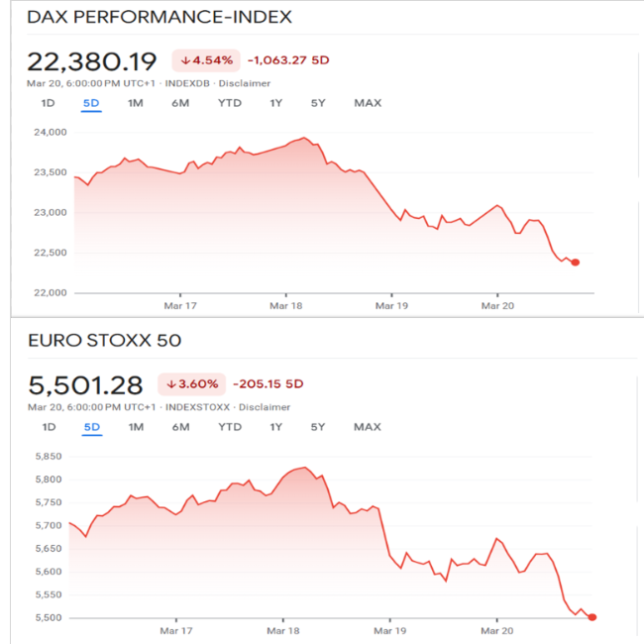Click the EURO STOXX 50 title

pyautogui.click(x=104, y=342)
